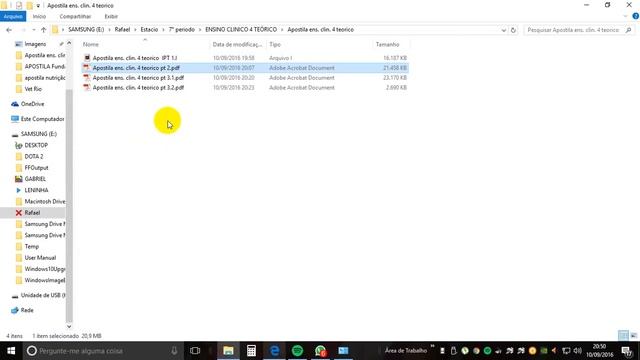
Task: Open the recent locations dropdown arrow
Action: (33, 30)
